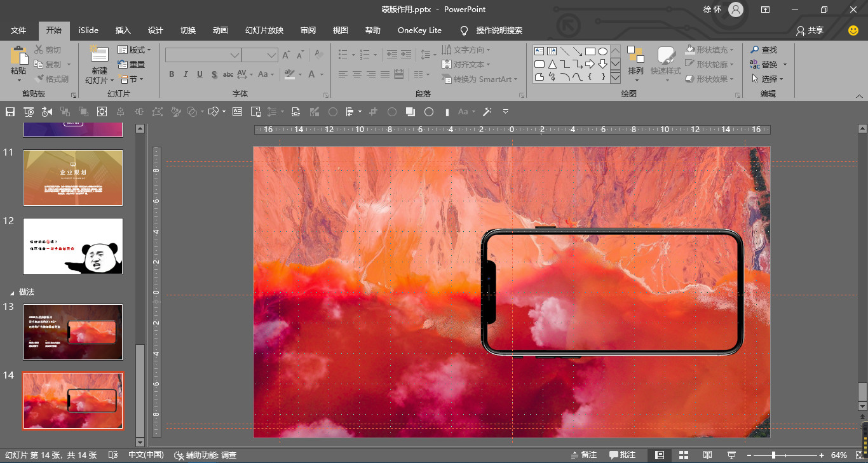Switch to the Animations (动画) tab
Screen dimensions: 868x463
click(x=220, y=30)
